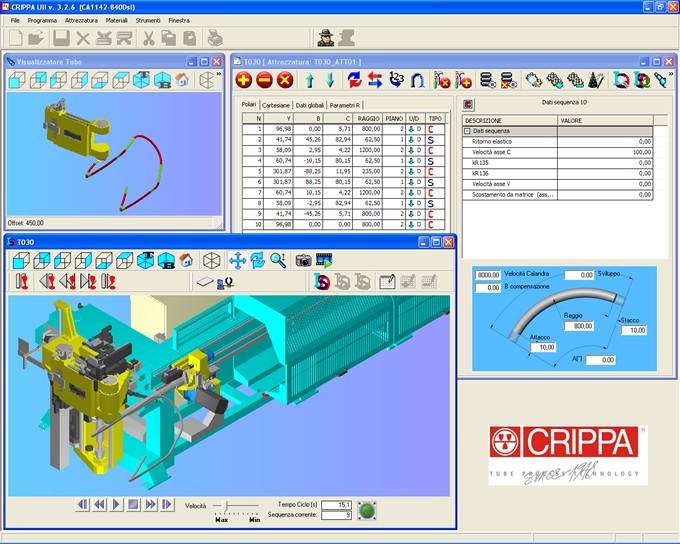Click the move row up arrow icon

tap(310, 80)
